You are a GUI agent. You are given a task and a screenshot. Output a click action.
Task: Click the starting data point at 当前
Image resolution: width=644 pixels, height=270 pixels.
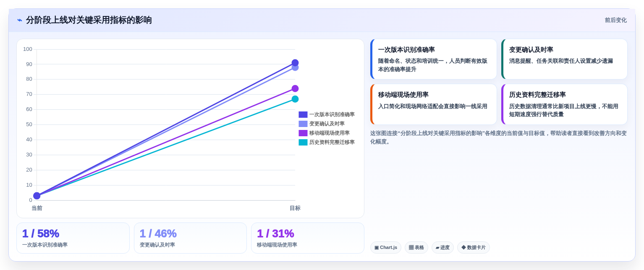(x=37, y=196)
